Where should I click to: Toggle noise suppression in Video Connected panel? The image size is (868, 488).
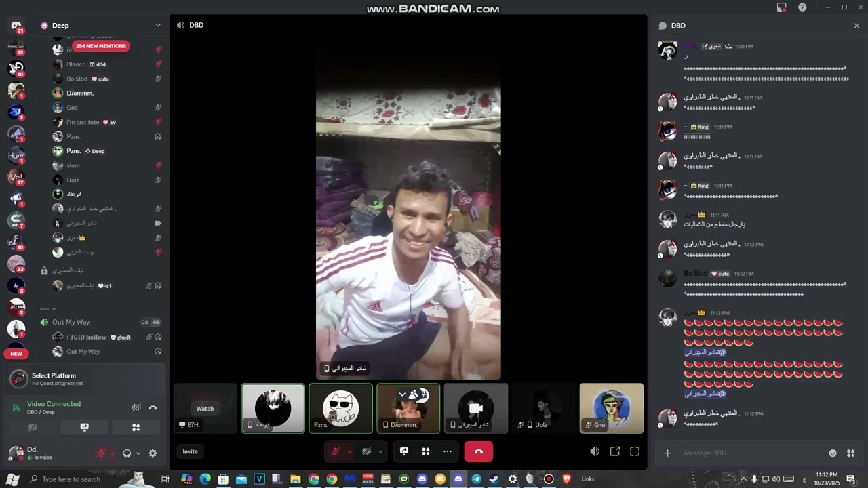point(136,407)
